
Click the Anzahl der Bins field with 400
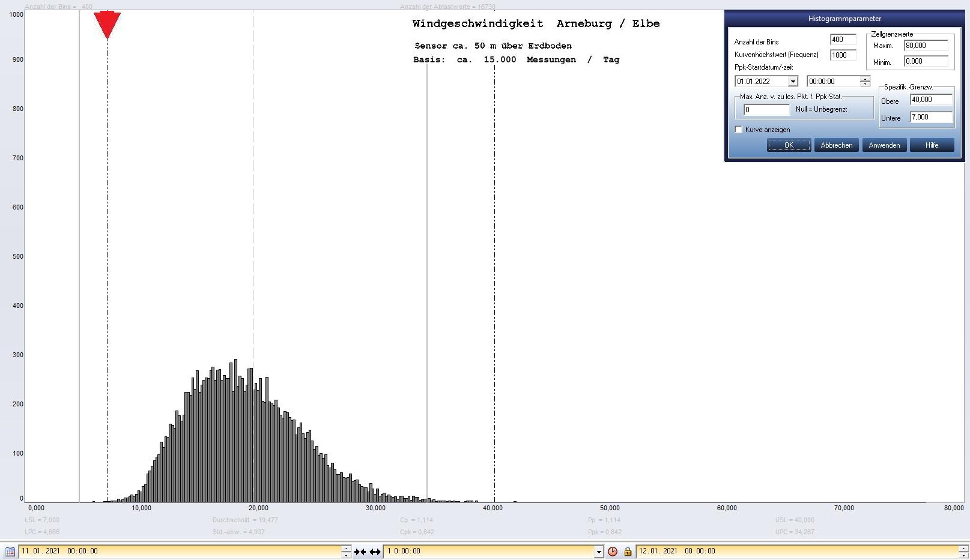point(843,40)
